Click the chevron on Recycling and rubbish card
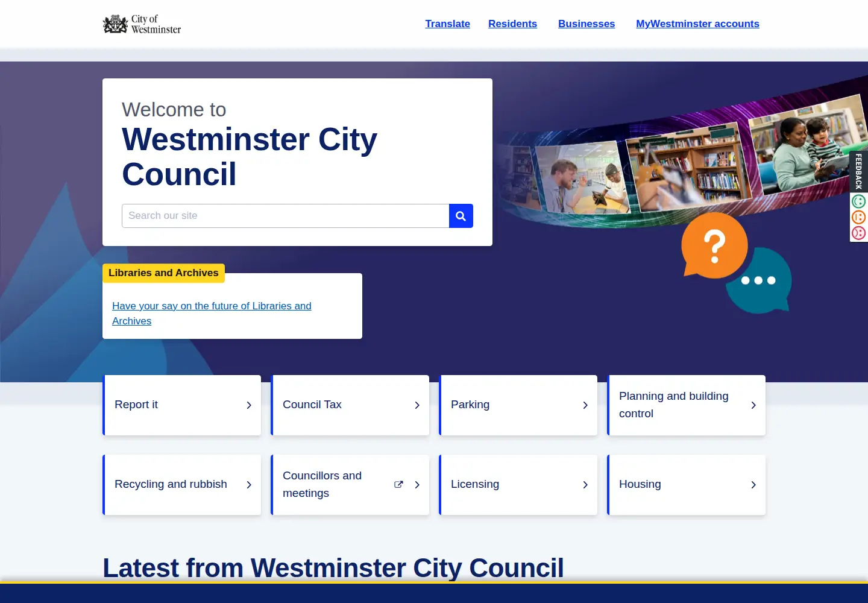 pos(249,485)
